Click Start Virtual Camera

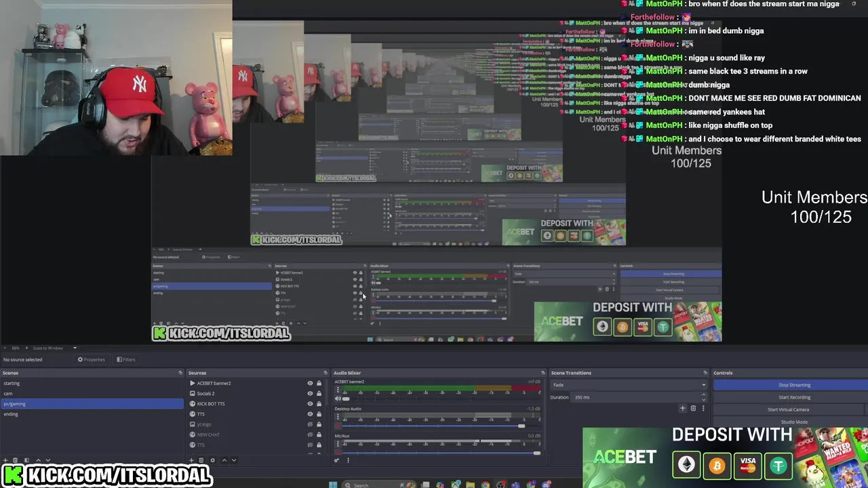coord(788,409)
